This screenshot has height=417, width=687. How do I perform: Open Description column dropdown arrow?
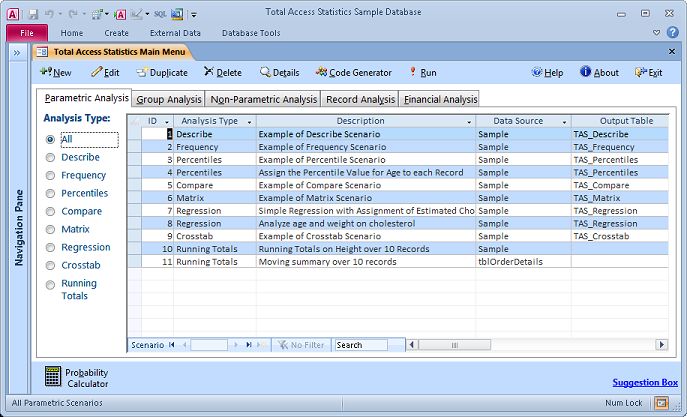coord(469,122)
